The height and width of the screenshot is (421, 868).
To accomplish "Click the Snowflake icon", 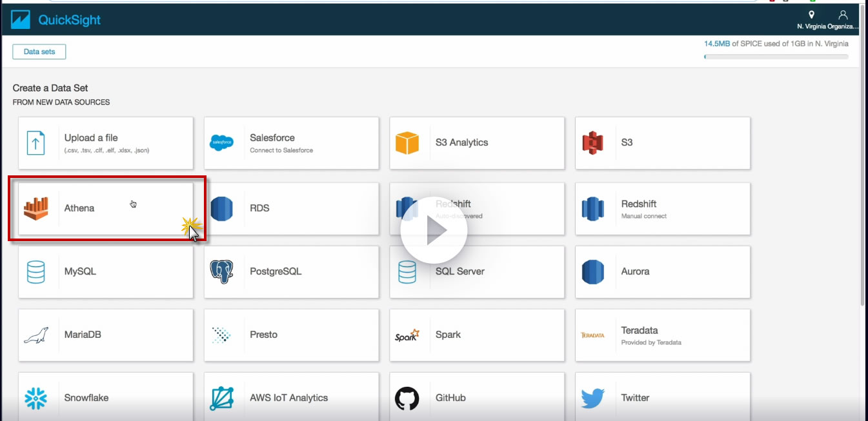I will tap(36, 398).
